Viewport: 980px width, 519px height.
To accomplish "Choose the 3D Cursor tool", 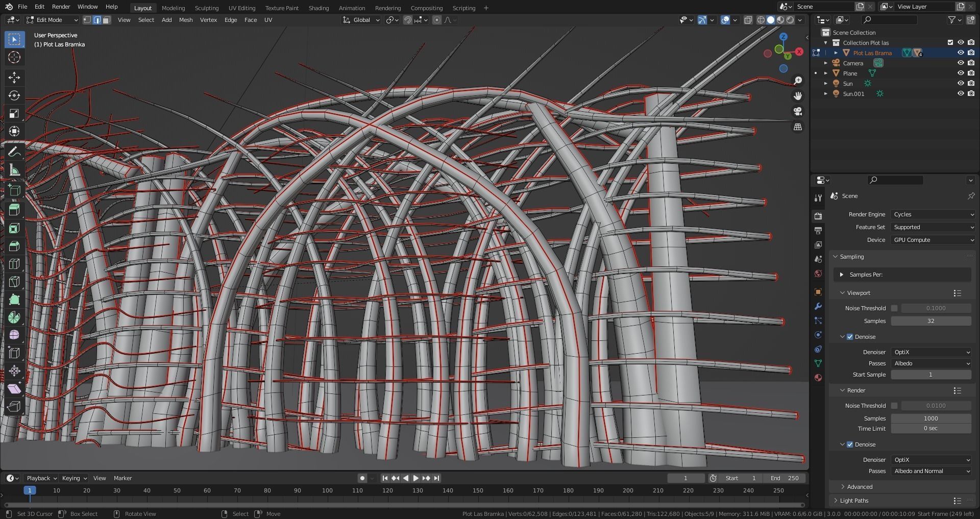I will [14, 57].
